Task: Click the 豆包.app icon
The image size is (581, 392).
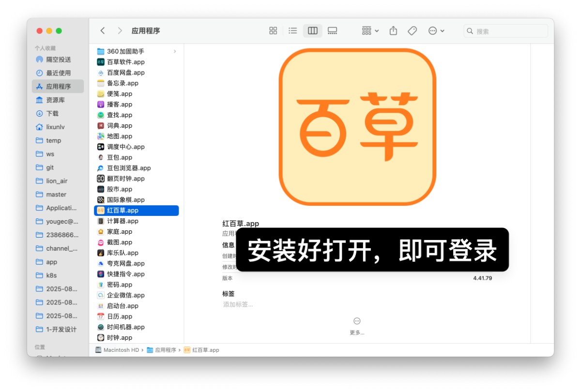Action: (101, 157)
